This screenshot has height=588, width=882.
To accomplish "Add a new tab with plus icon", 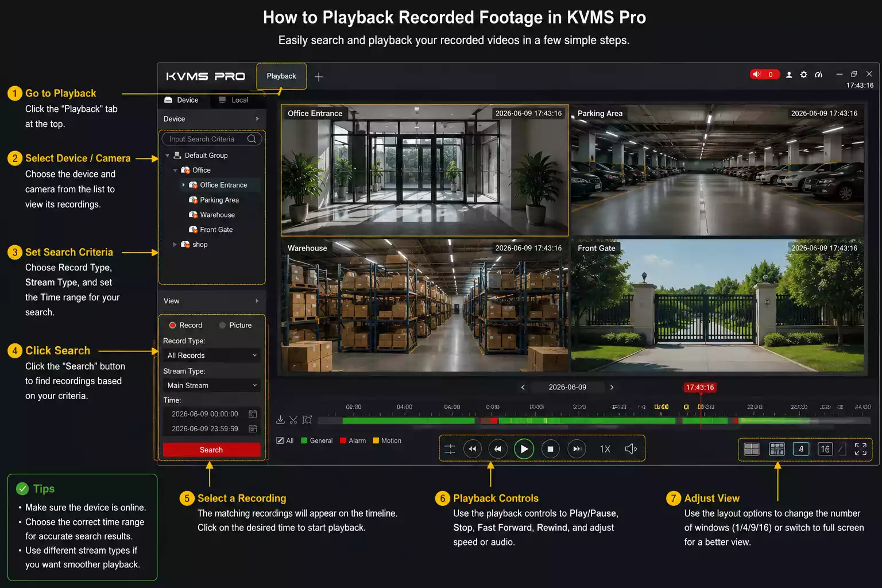I will point(319,77).
